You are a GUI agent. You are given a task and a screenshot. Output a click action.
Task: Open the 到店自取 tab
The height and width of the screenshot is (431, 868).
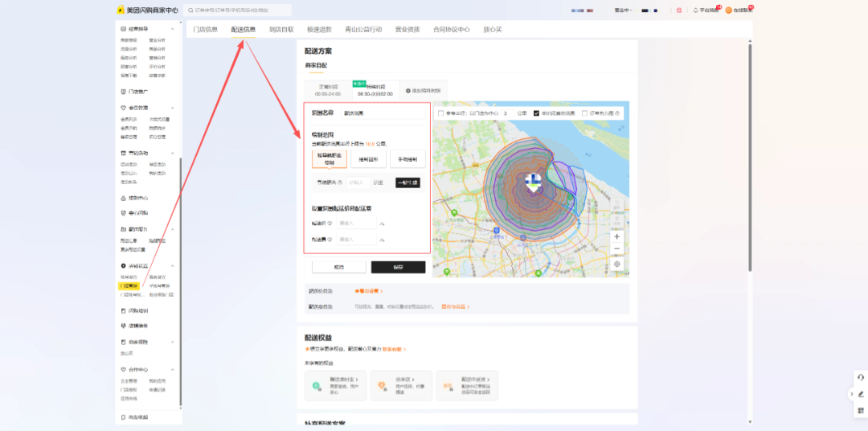click(x=282, y=30)
